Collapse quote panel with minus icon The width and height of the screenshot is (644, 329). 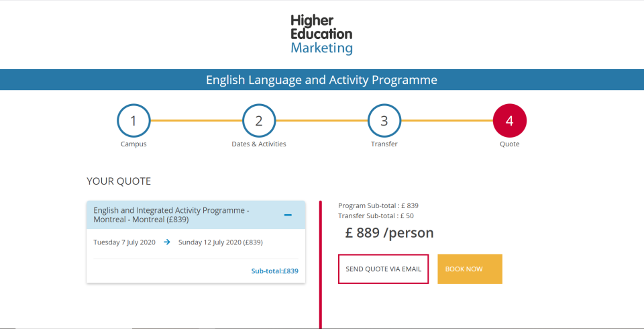288,215
